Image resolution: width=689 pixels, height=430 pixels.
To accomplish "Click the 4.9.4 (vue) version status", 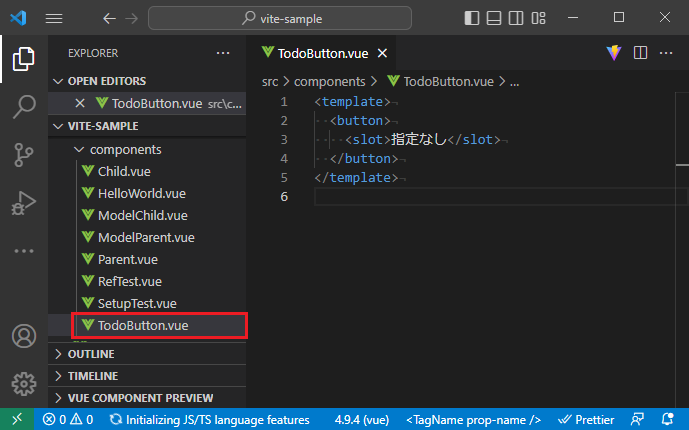I will point(362,419).
